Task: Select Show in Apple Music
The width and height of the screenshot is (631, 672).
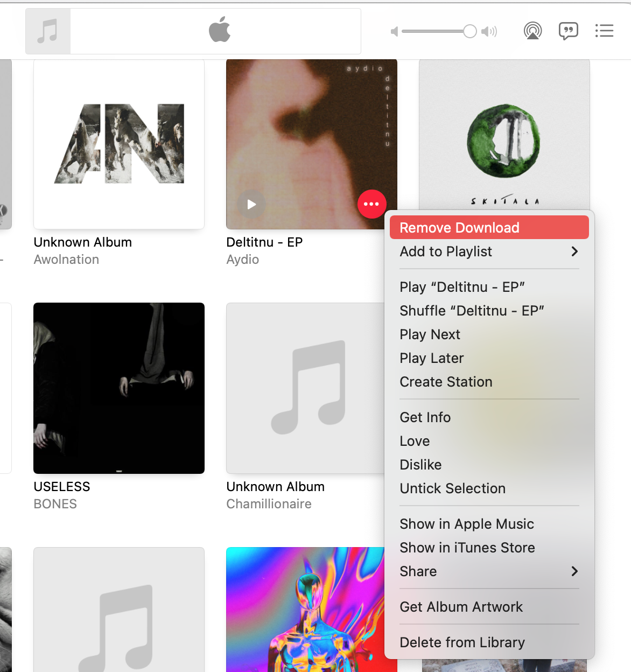Action: tap(489, 524)
